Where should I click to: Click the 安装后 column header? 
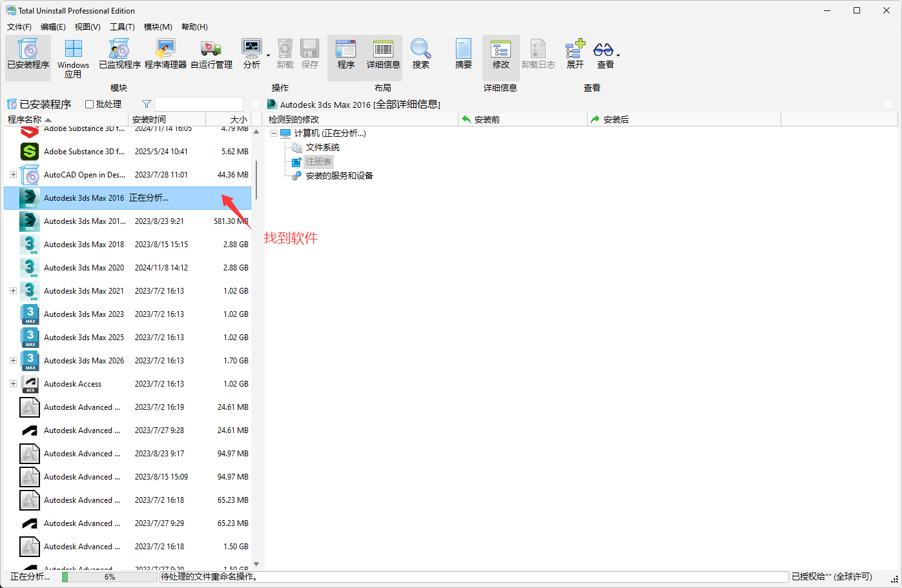[x=684, y=119]
